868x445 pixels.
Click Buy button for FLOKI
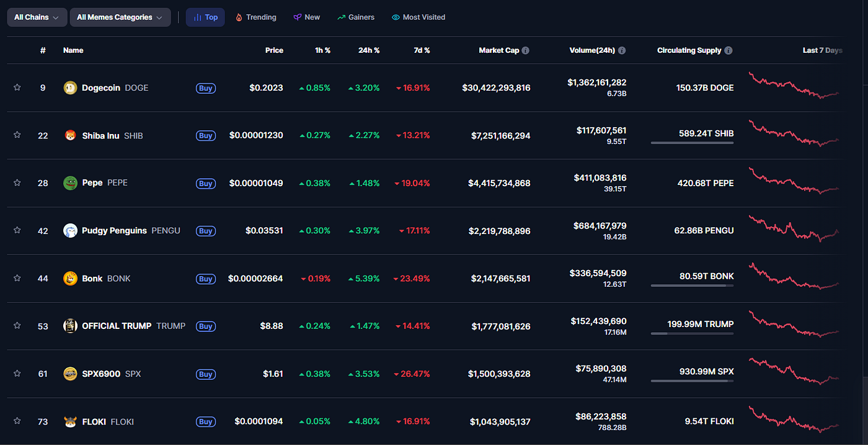point(206,421)
